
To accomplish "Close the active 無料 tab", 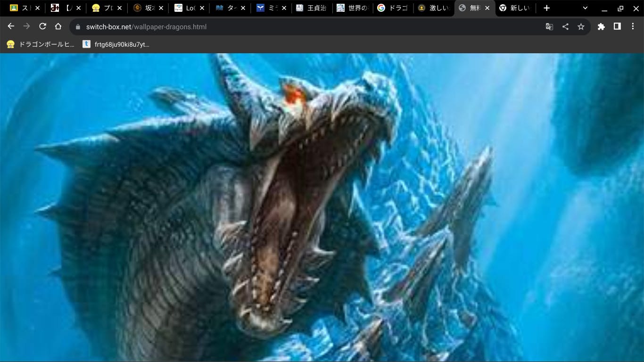I will (x=487, y=8).
